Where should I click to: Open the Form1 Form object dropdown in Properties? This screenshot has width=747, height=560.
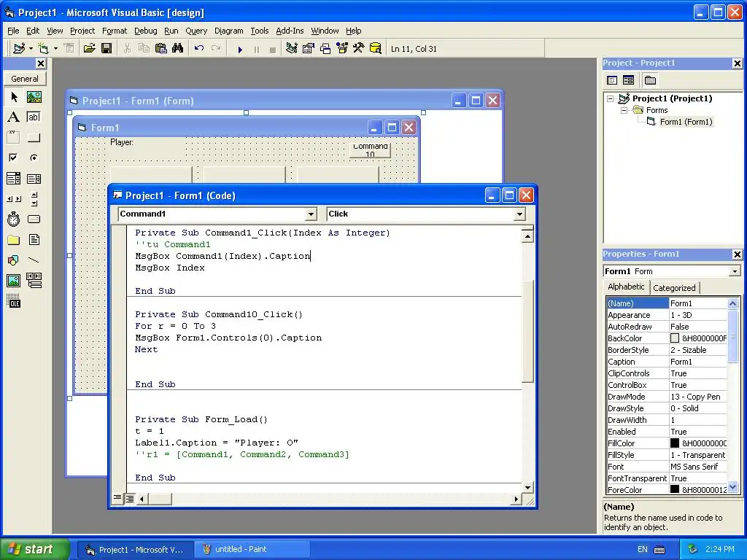tap(735, 271)
